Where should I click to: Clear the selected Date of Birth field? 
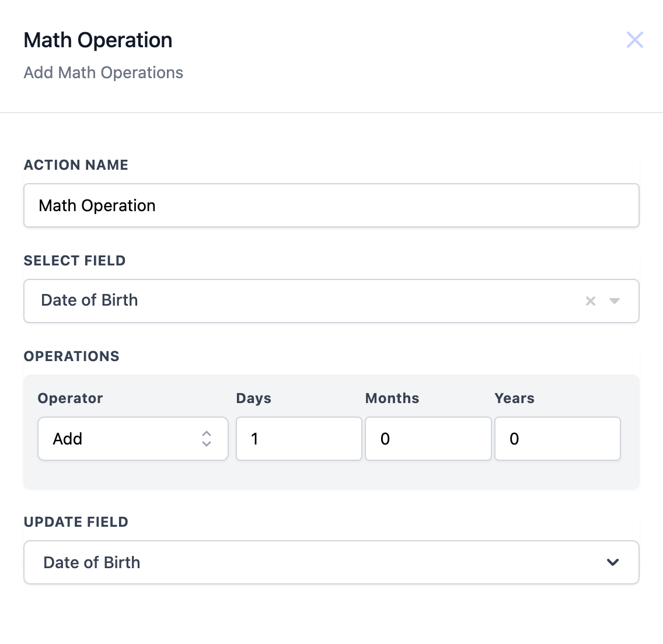point(591,301)
